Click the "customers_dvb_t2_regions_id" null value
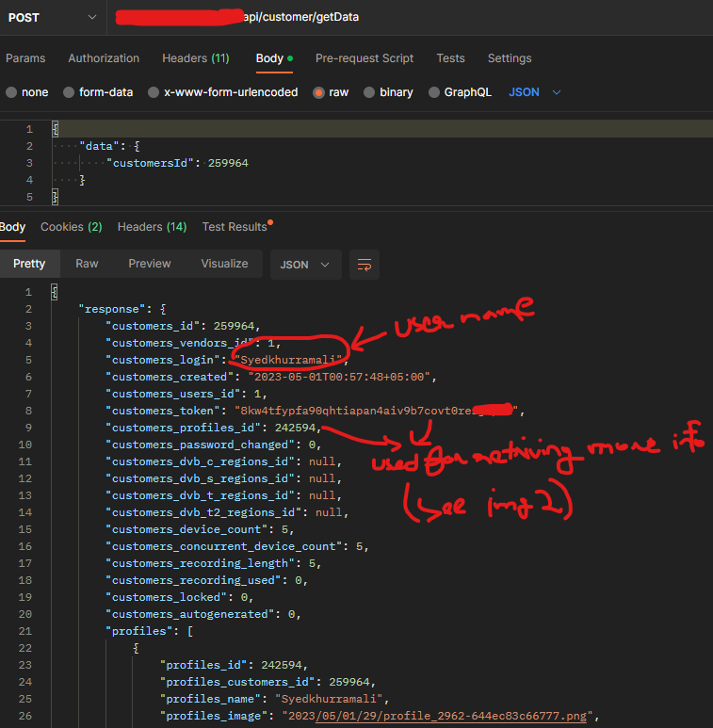Image resolution: width=713 pixels, height=728 pixels. (x=329, y=512)
